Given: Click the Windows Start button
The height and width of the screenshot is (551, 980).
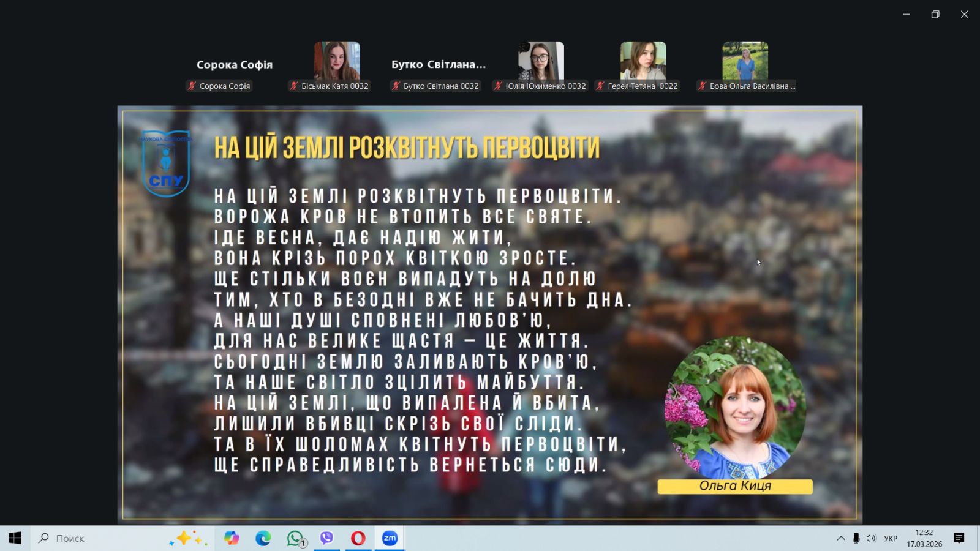Looking at the screenshot, I should (x=15, y=538).
